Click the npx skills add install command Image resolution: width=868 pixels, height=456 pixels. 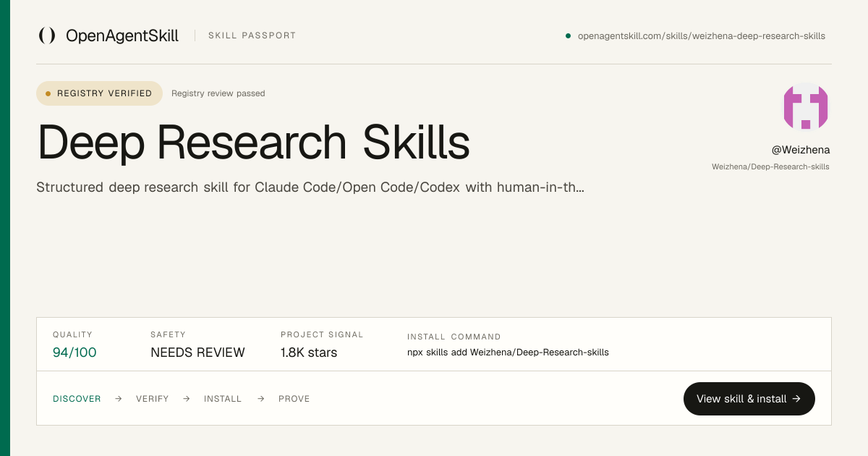(x=508, y=352)
